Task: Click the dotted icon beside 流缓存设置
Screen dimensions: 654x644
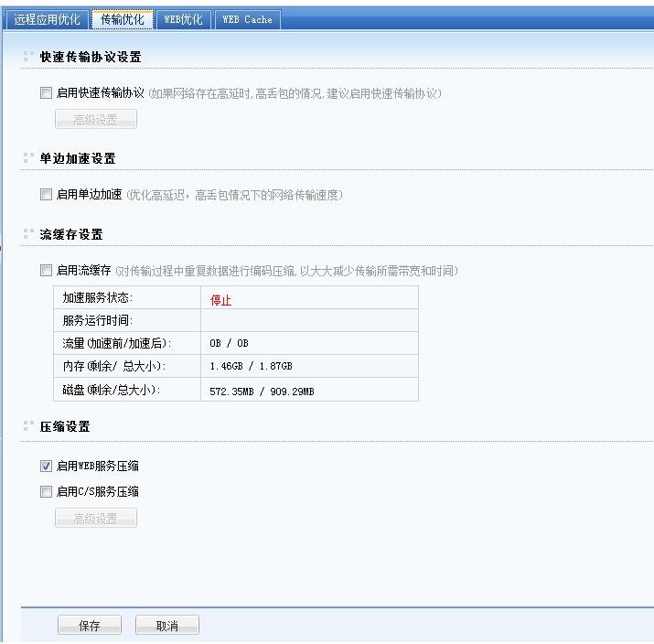Action: tap(28, 234)
